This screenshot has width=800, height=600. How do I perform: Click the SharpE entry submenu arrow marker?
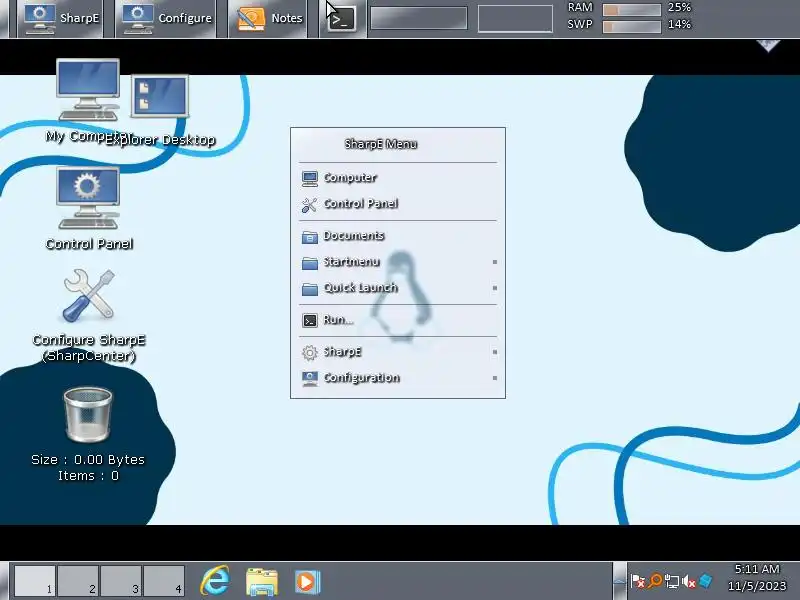tap(494, 353)
